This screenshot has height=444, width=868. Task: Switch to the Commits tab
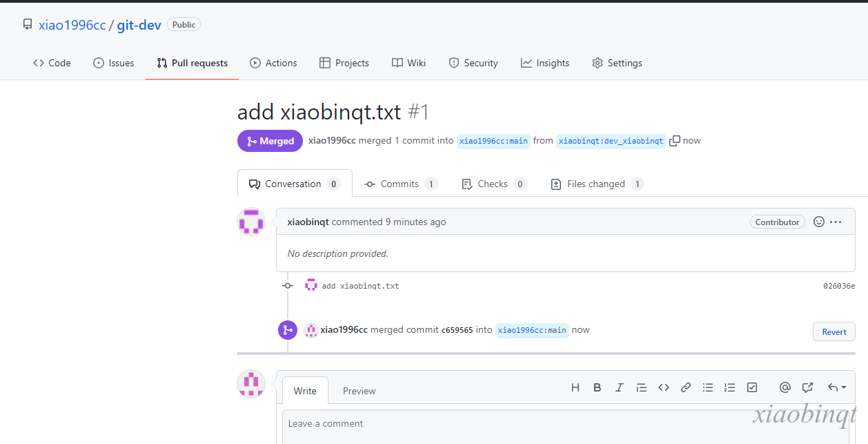click(401, 184)
